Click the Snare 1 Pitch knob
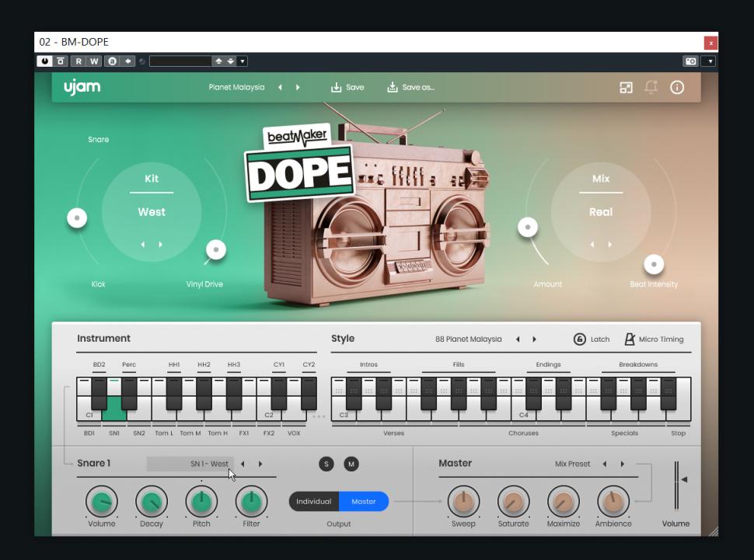Image resolution: width=754 pixels, height=560 pixels. [x=201, y=503]
